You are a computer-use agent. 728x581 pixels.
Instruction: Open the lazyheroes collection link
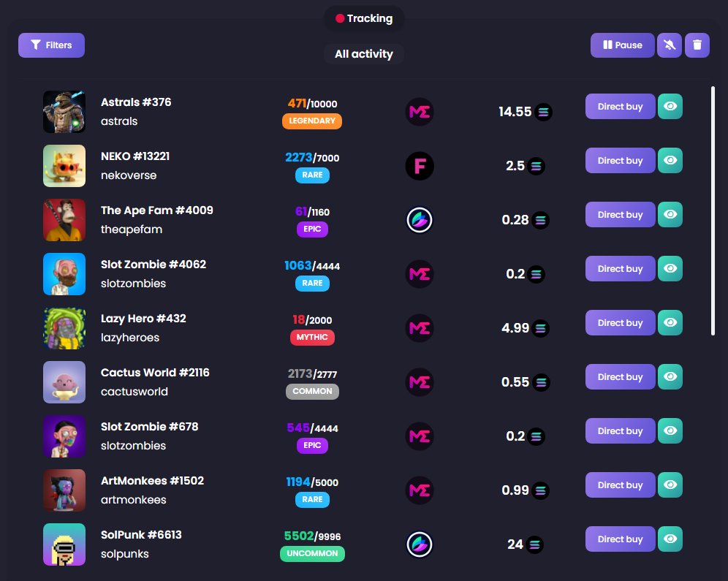(x=130, y=338)
